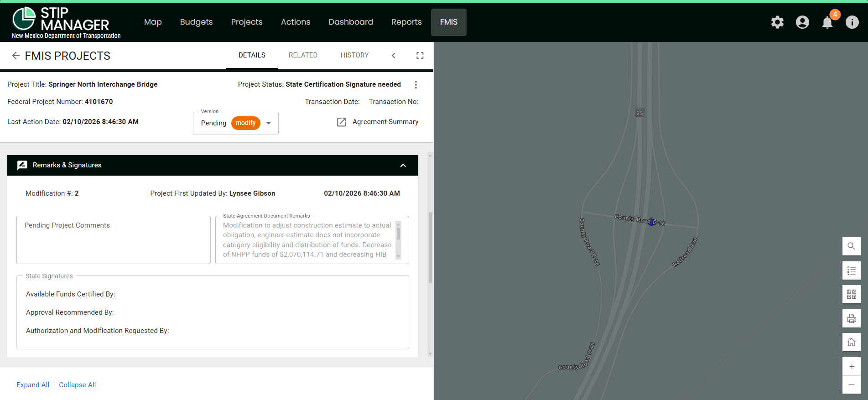
Task: Click the Pending Project Comments field
Action: point(114,240)
